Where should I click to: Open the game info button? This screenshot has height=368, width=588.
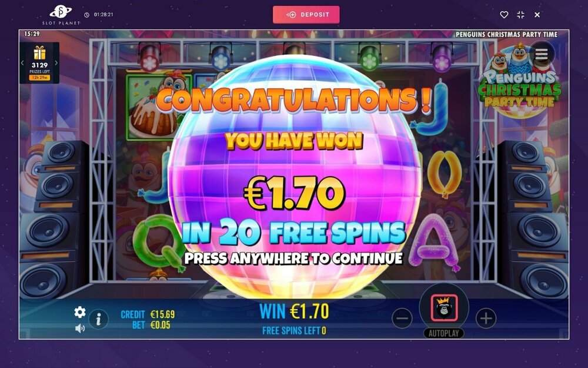[x=98, y=320]
